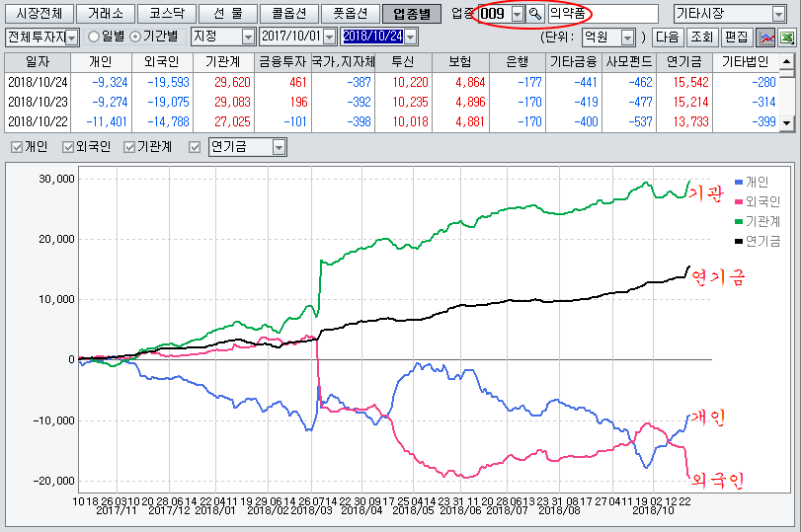
Task: Click the sector search magnifier icon
Action: 535,14
